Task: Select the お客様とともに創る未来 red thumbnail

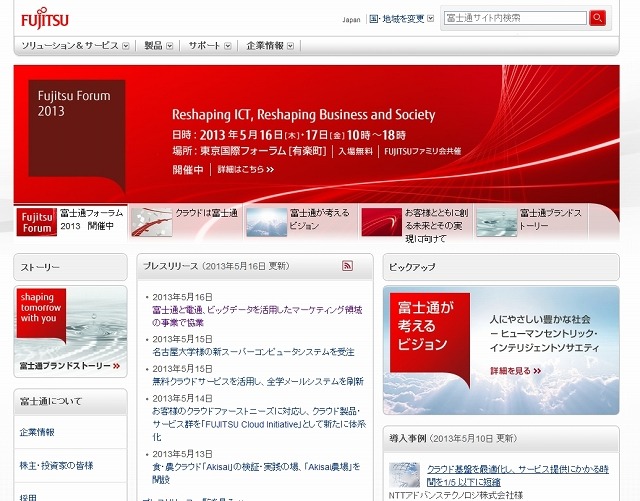Action: (x=382, y=222)
